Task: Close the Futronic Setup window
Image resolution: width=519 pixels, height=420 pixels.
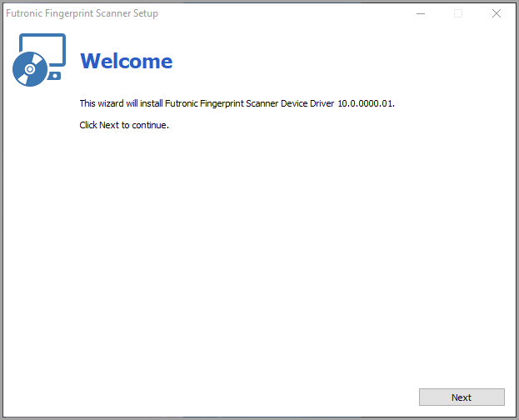Action: pyautogui.click(x=497, y=13)
